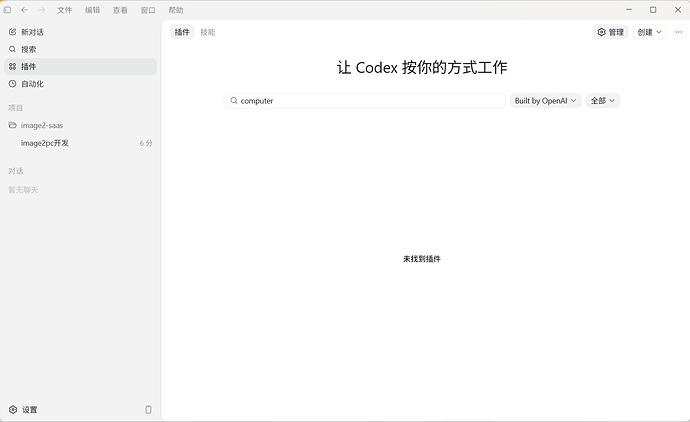The height and width of the screenshot is (422, 690).
Task: Open the three-dots more options menu
Action: tap(679, 32)
